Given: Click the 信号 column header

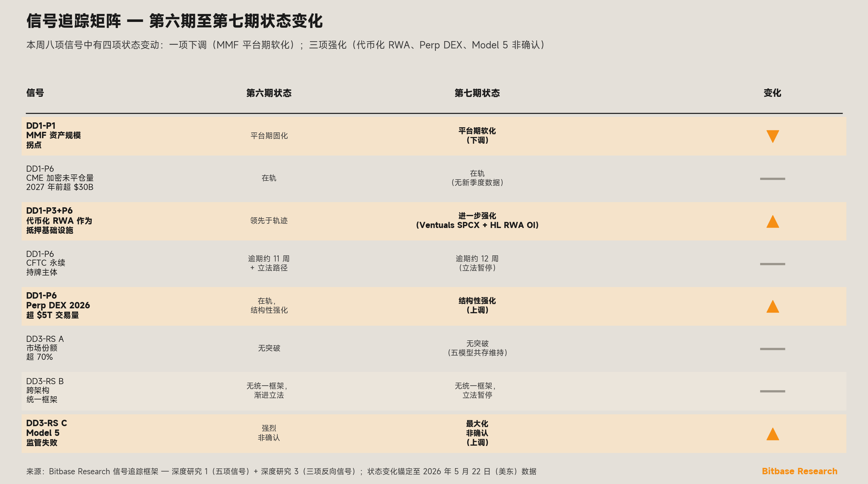Looking at the screenshot, I should click(x=35, y=93).
